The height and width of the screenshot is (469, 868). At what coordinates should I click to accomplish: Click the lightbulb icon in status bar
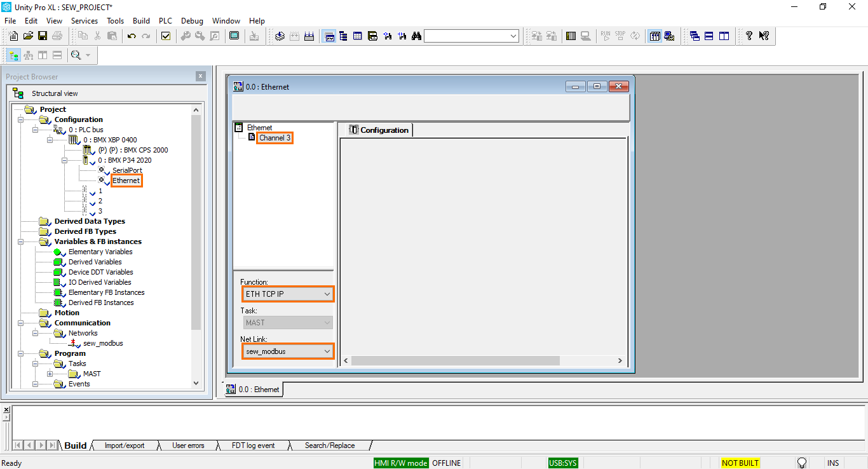(x=802, y=463)
